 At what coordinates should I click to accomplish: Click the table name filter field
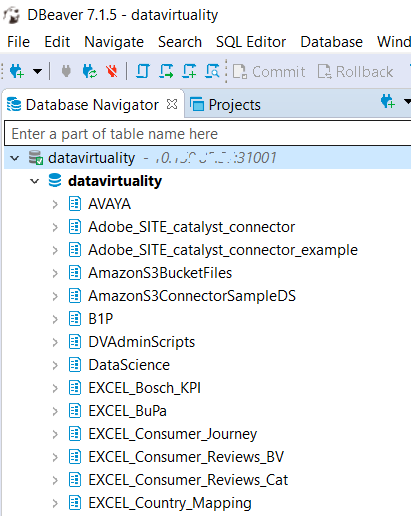point(207,134)
